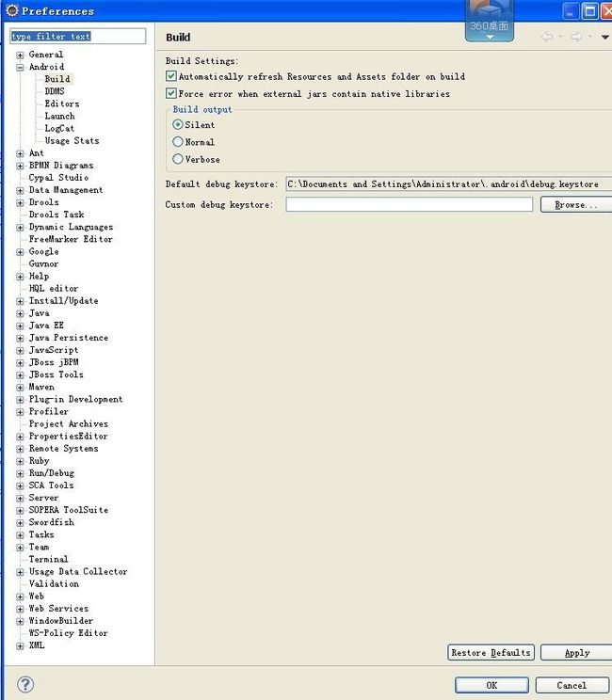612x700 pixels.
Task: Select the Normal build output option
Action: coord(177,142)
